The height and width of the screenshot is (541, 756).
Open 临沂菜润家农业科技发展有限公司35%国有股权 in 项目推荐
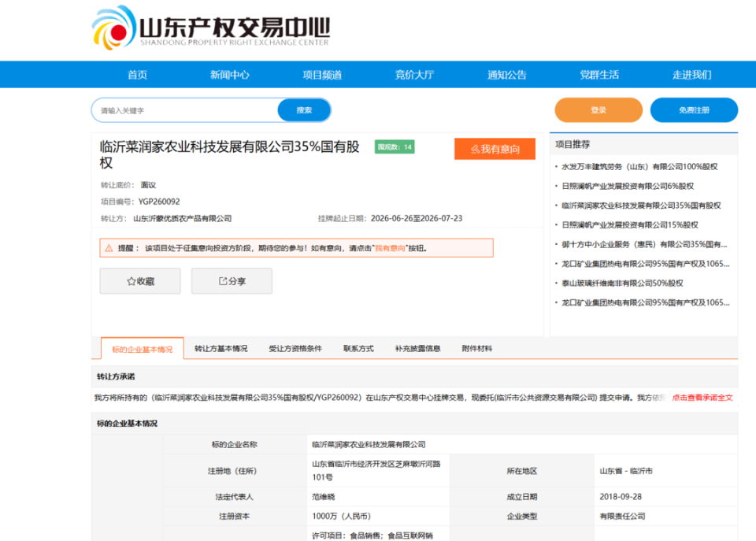[x=641, y=206]
